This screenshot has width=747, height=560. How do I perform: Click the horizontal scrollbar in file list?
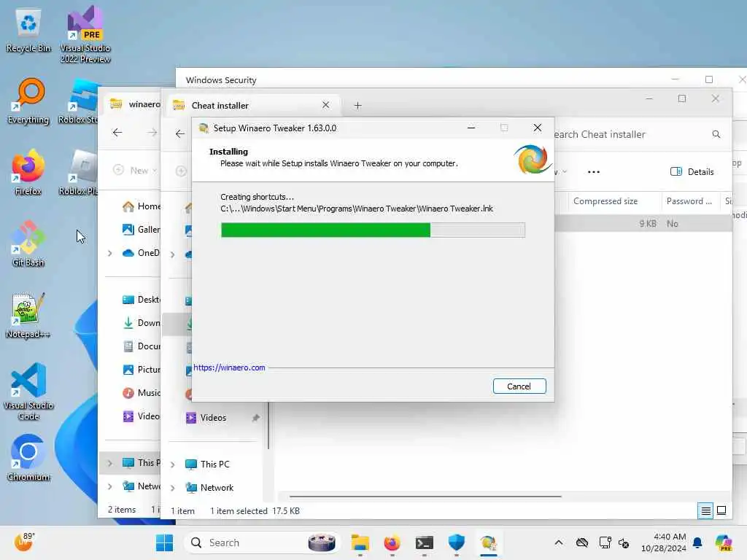point(425,496)
